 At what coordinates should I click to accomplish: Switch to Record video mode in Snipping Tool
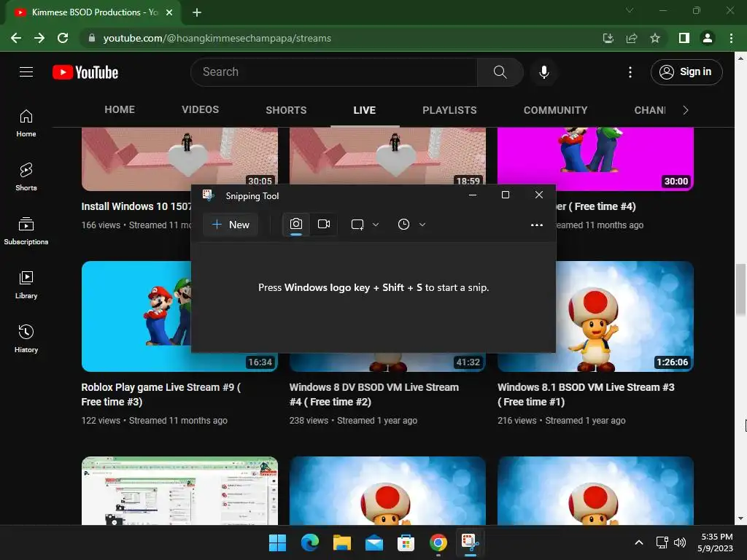(324, 225)
